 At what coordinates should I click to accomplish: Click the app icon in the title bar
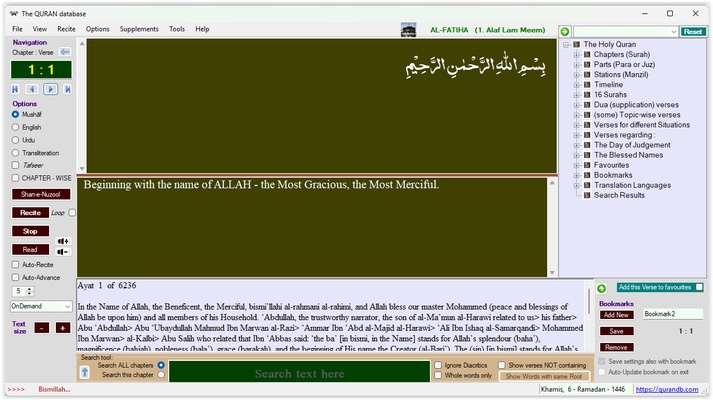tap(14, 14)
